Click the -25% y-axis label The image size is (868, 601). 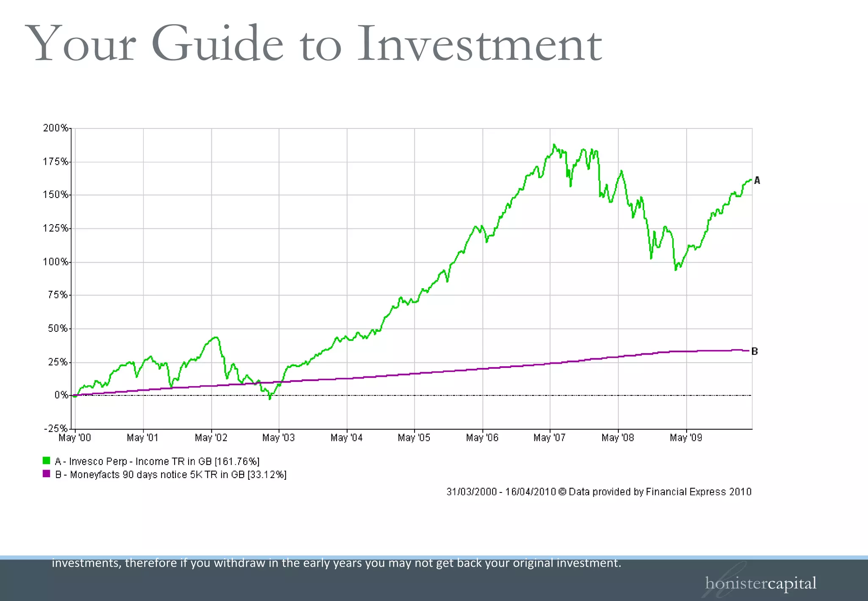(56, 428)
